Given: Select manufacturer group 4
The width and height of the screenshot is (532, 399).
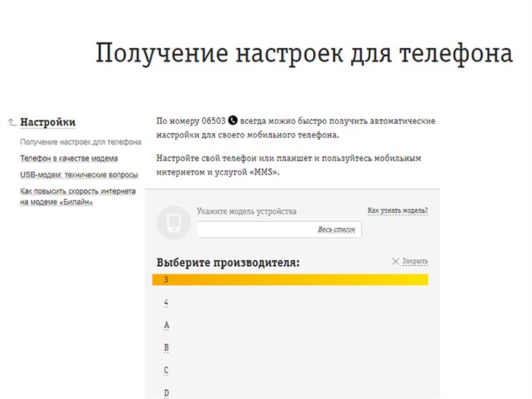Looking at the screenshot, I should (166, 302).
